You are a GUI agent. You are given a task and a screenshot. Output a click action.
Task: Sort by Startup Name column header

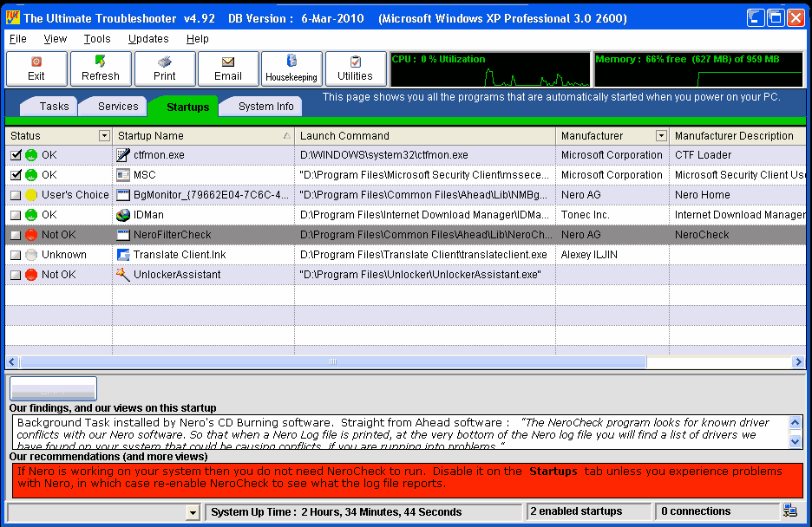point(204,135)
